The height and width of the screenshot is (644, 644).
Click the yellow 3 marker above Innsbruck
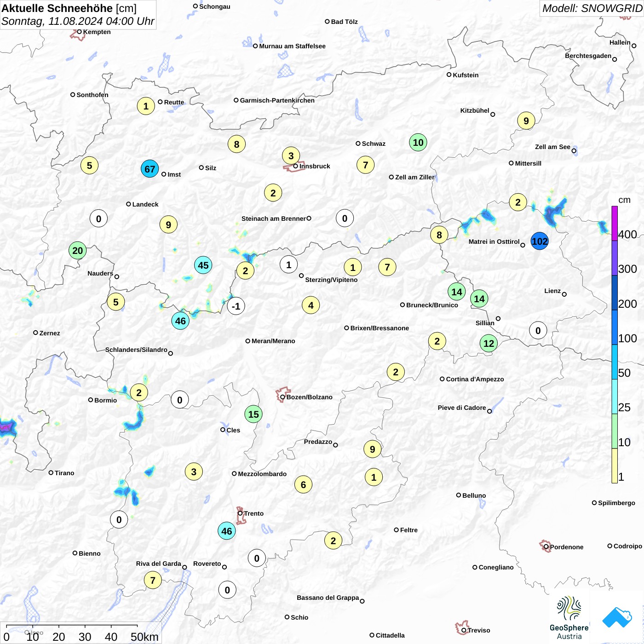(x=291, y=155)
